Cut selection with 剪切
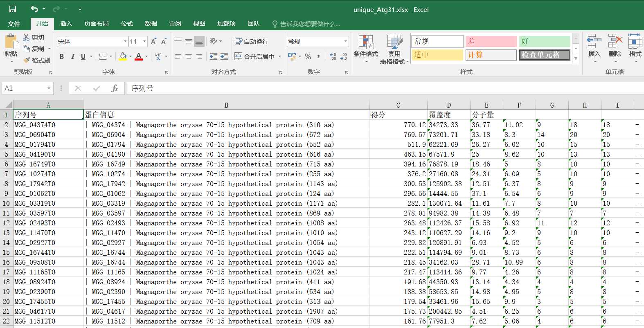The height and width of the screenshot is (328, 644). (34, 37)
